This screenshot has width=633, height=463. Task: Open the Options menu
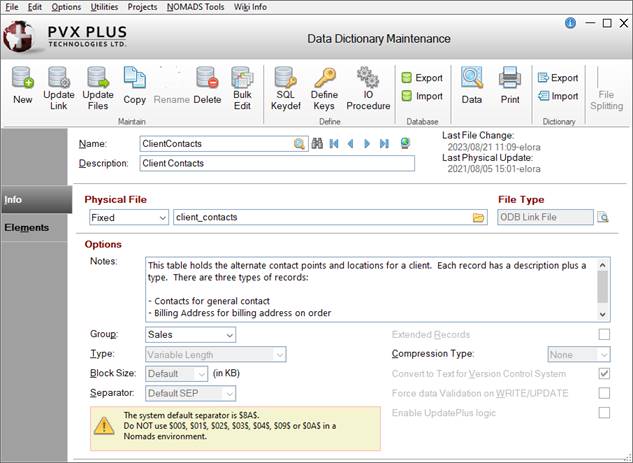66,7
